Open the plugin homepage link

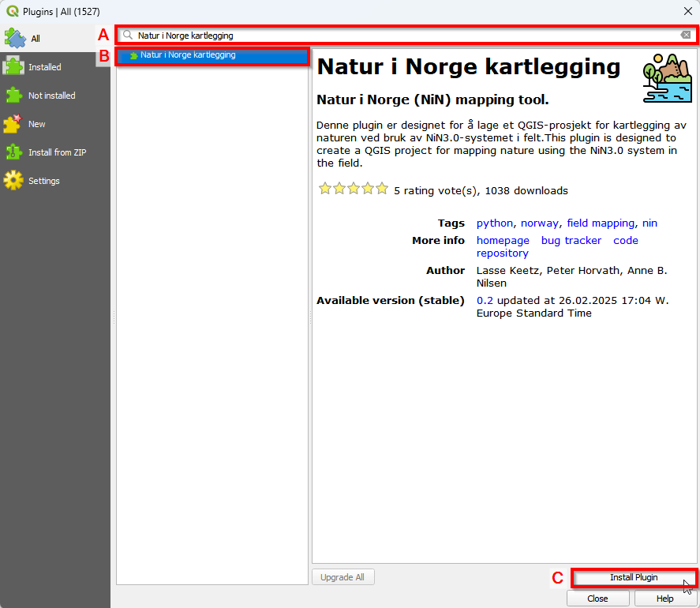tap(503, 240)
